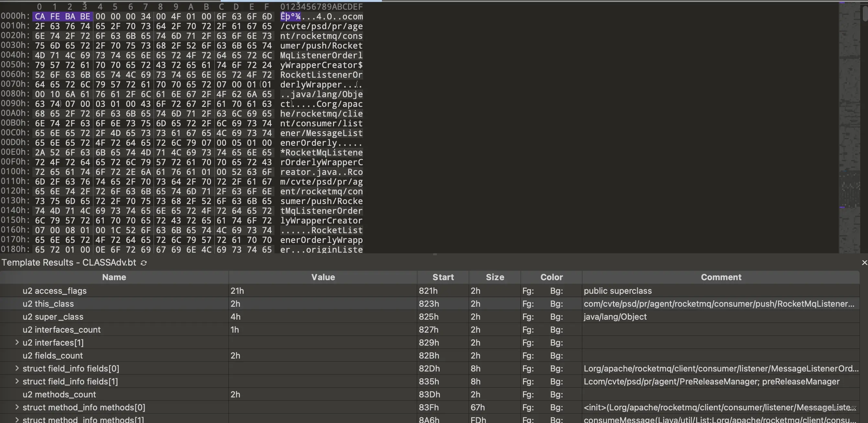Expand struct field_info fields[0]
Screen dimensions: 868x423
pyautogui.click(x=17, y=368)
